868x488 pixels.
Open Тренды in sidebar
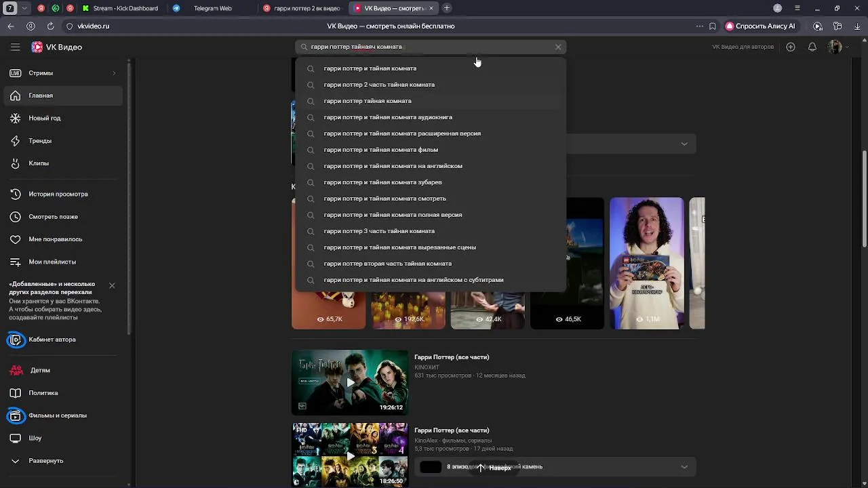[x=62, y=140]
